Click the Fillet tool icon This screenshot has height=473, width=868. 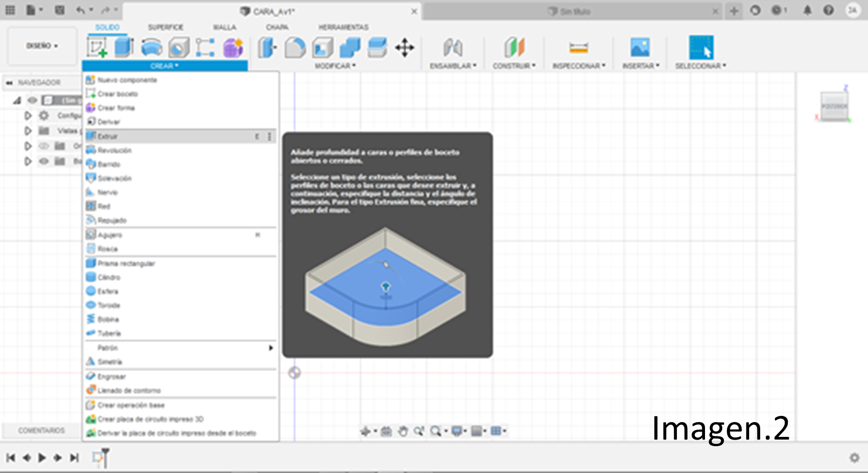coord(295,48)
